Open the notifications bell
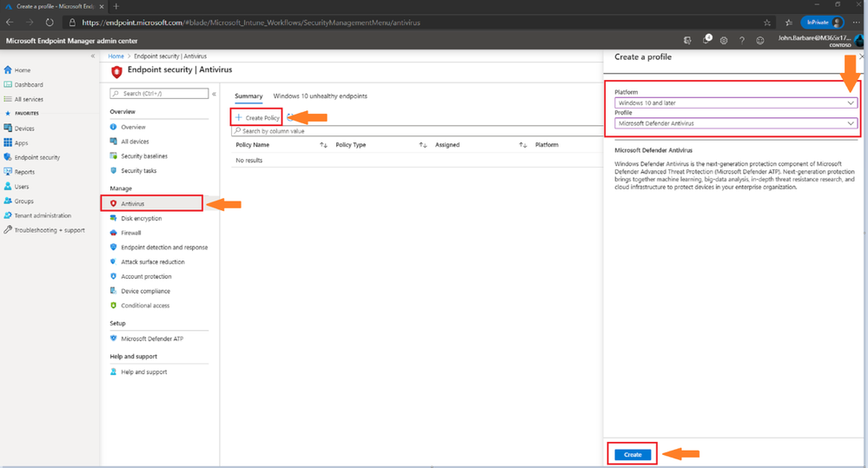The height and width of the screenshot is (468, 868). pos(706,40)
